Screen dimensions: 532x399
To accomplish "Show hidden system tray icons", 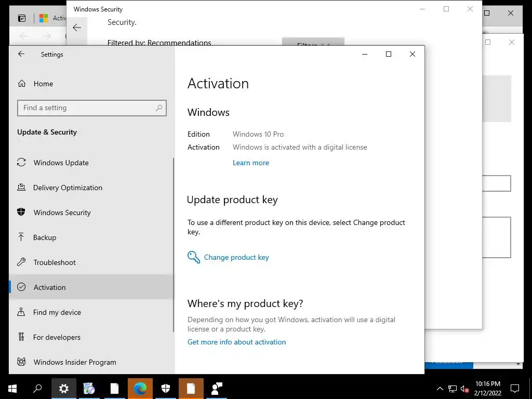I will pyautogui.click(x=440, y=389).
